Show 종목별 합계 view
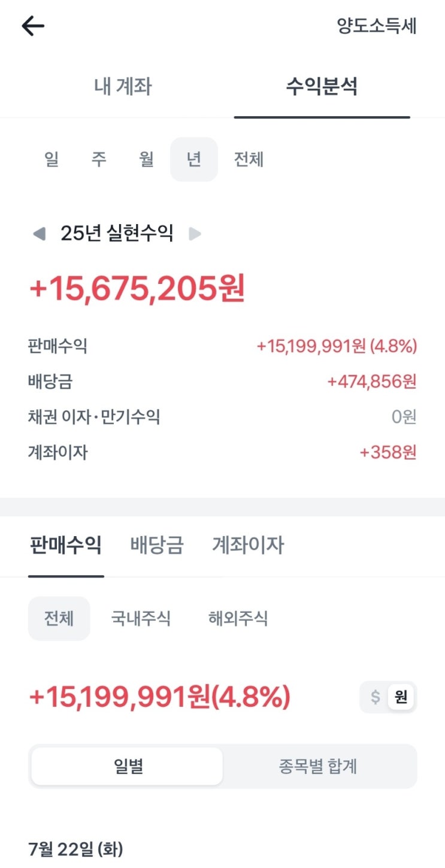Viewport: 445px width, 868px height. pyautogui.click(x=318, y=766)
